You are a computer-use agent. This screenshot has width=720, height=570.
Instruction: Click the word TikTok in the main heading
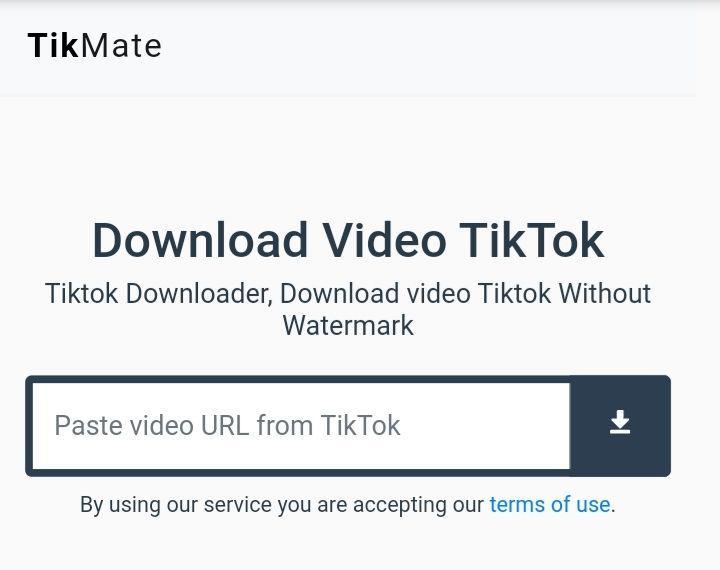click(x=531, y=240)
